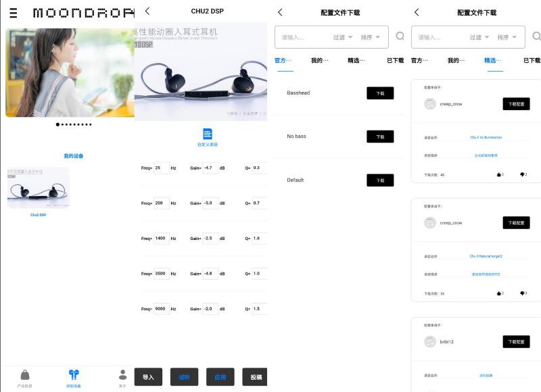541x392 pixels.
Task: Tap the MOONDROP logo on the home screen
Action: point(83,13)
